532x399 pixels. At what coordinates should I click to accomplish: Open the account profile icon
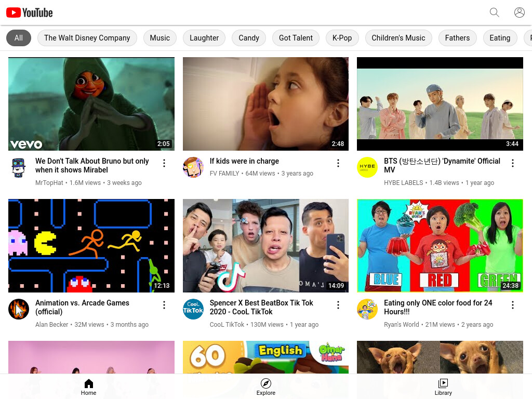(x=519, y=12)
